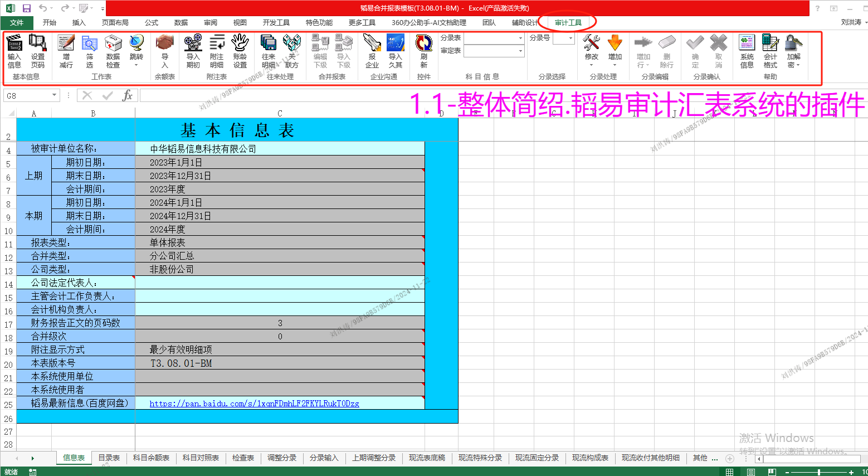
Task: Click the next sheet navigation arrow
Action: click(33, 458)
